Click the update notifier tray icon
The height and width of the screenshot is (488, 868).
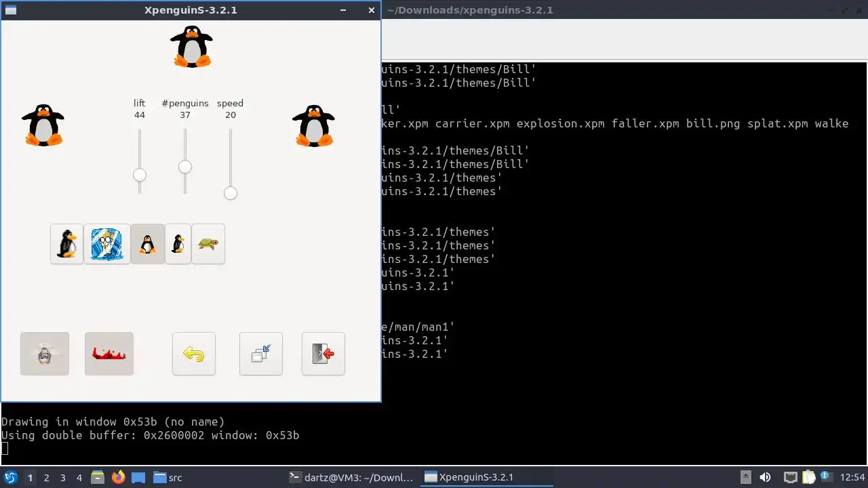(x=827, y=477)
